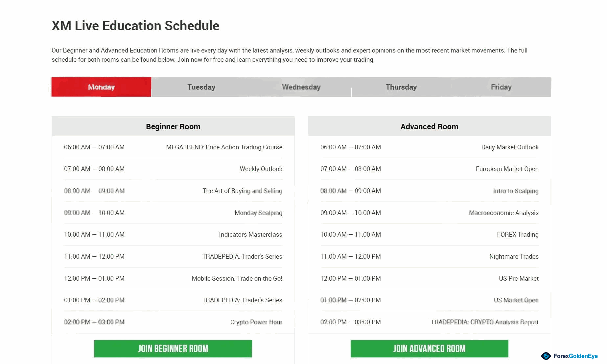Viewport: 607px width, 364px height.
Task: Select the Indicators Masterclass session
Action: (250, 234)
